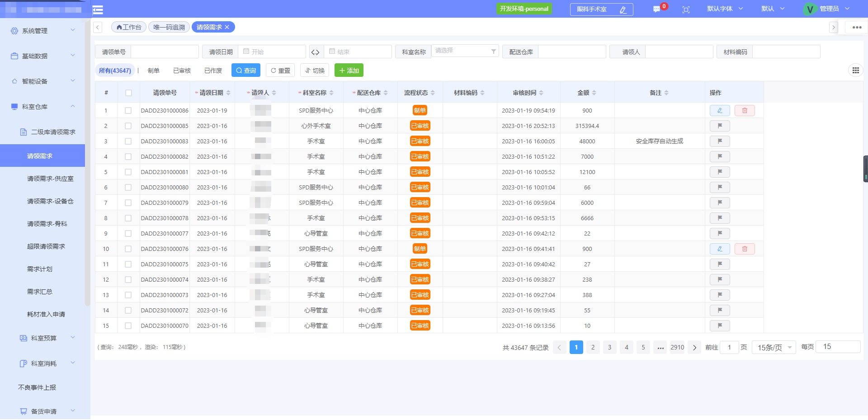
Task: Click the delete icon for DADD2301000086
Action: point(745,110)
